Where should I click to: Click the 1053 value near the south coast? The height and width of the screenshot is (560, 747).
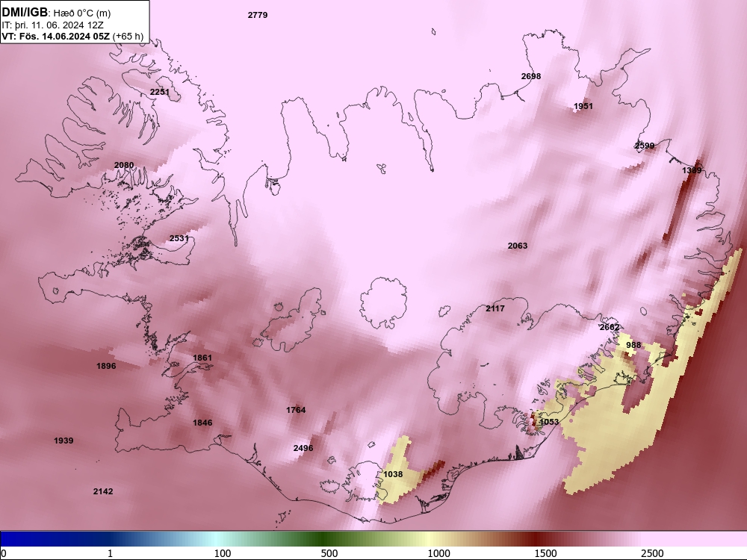click(x=549, y=422)
